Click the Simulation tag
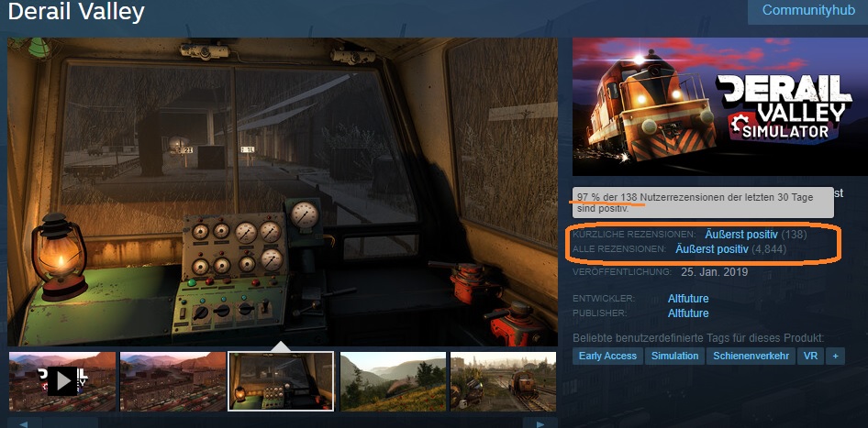The height and width of the screenshot is (428, 868). pos(674,357)
